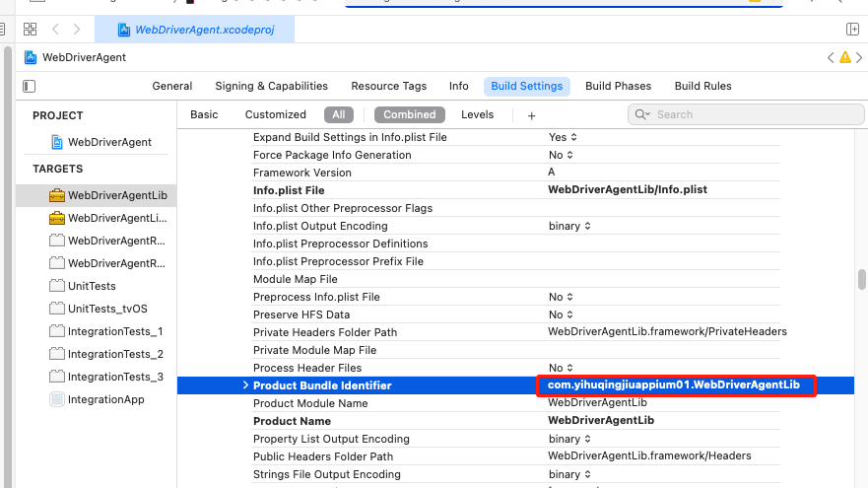Viewport: 868px width, 488px height.
Task: Add a build setting with the plus button
Action: [x=531, y=115]
